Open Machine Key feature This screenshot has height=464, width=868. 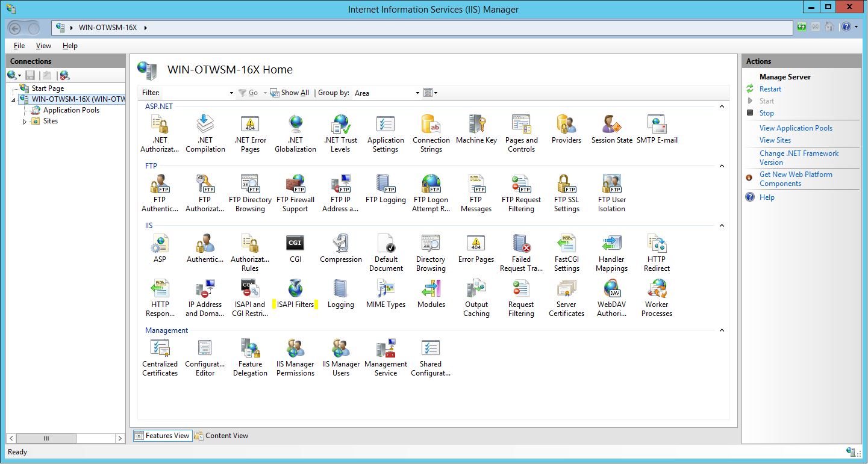click(x=476, y=129)
